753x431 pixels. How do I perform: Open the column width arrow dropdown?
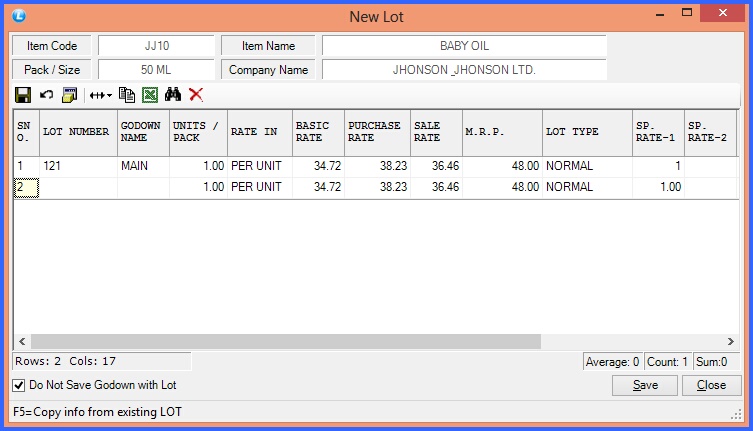(x=100, y=95)
